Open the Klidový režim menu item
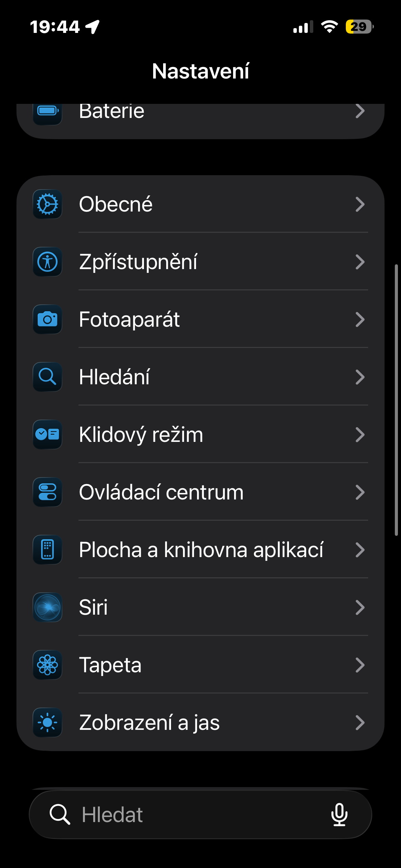401x868 pixels. [141, 435]
